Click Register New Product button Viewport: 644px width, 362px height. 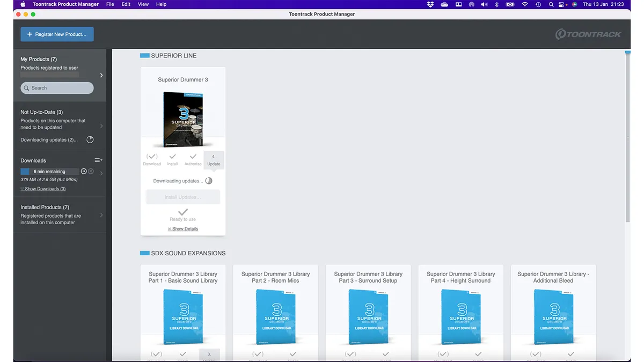tap(57, 34)
